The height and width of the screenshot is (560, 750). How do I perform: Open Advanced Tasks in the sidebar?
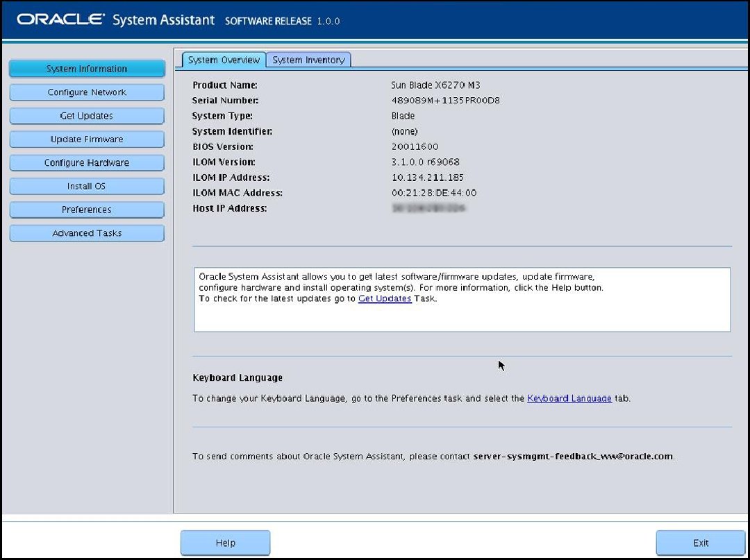tap(86, 233)
